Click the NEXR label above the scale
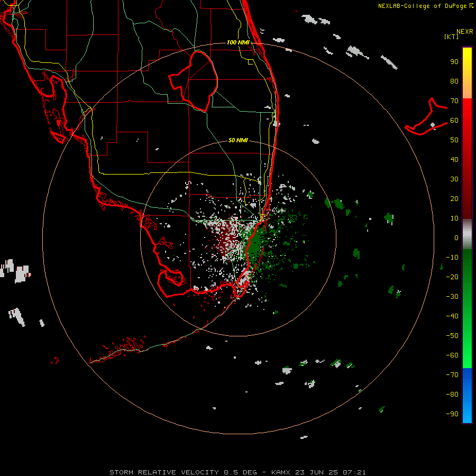Screen dimensions: 476x476 (x=465, y=32)
